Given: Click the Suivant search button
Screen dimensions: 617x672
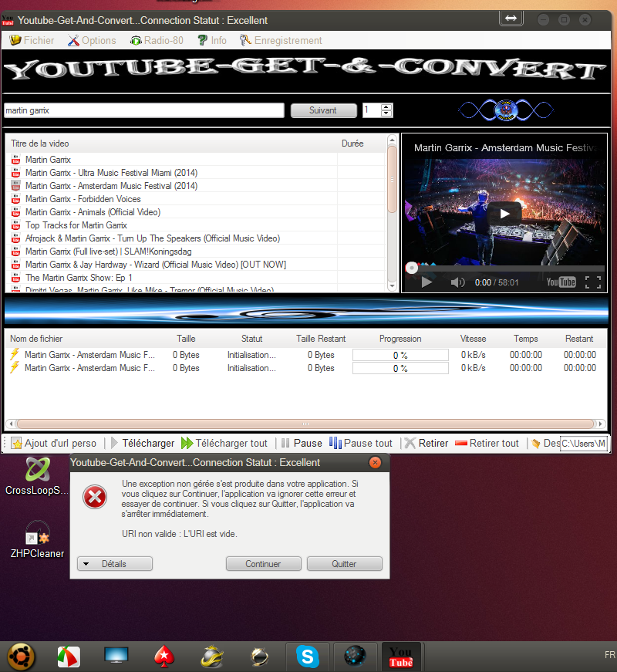Looking at the screenshot, I should (x=323, y=110).
